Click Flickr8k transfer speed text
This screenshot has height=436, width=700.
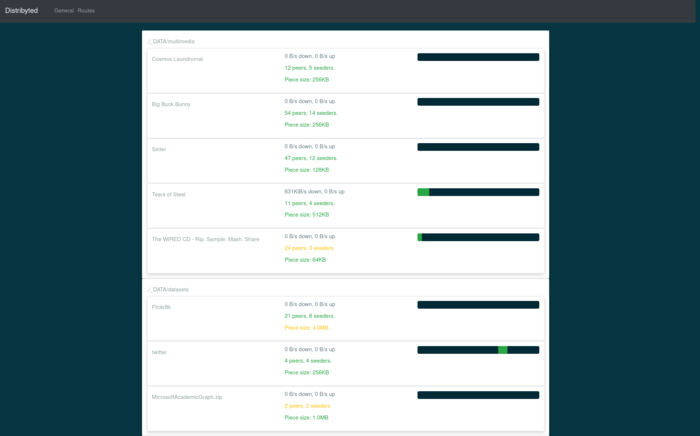pos(310,304)
